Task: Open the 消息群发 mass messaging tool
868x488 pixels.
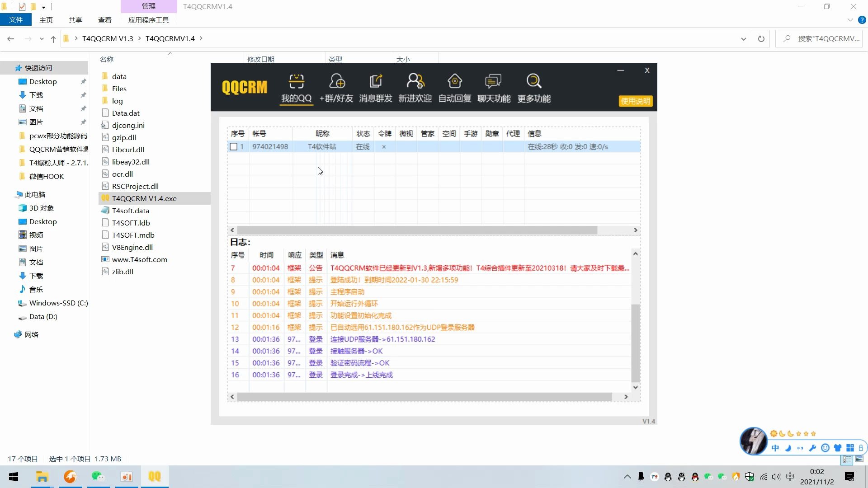Action: pos(376,89)
